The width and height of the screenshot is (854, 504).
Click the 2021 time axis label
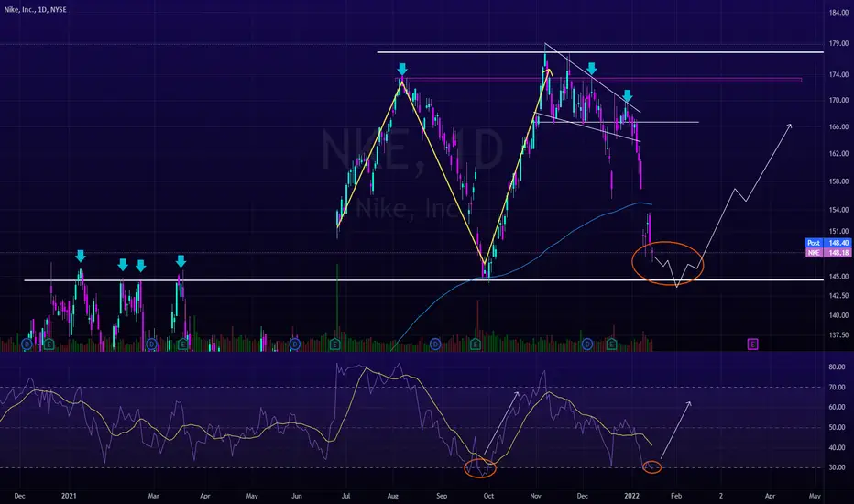tap(69, 496)
